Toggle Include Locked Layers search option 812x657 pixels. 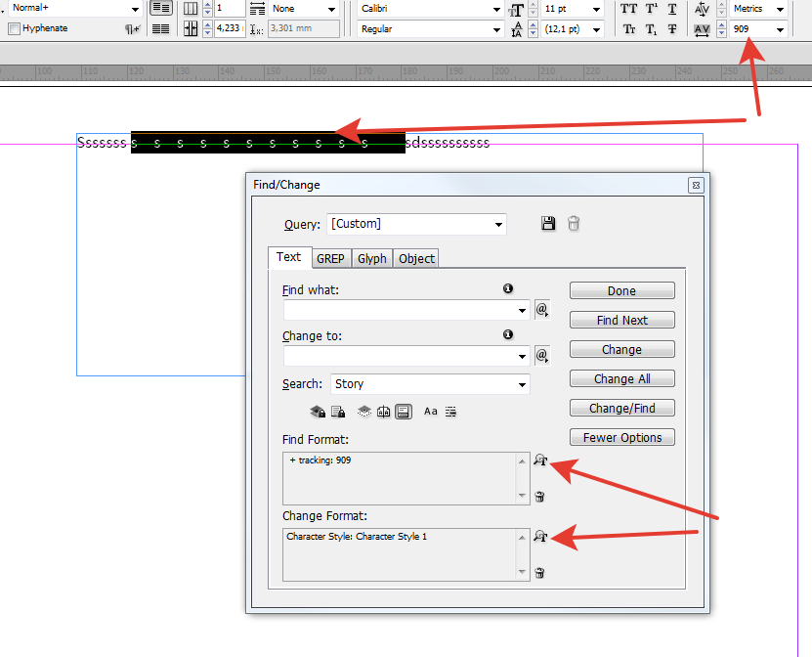[x=318, y=412]
